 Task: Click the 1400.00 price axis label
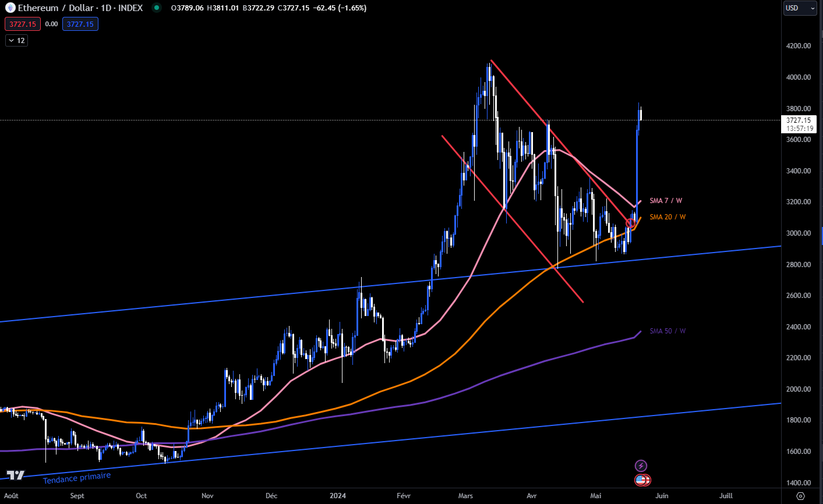click(x=798, y=482)
